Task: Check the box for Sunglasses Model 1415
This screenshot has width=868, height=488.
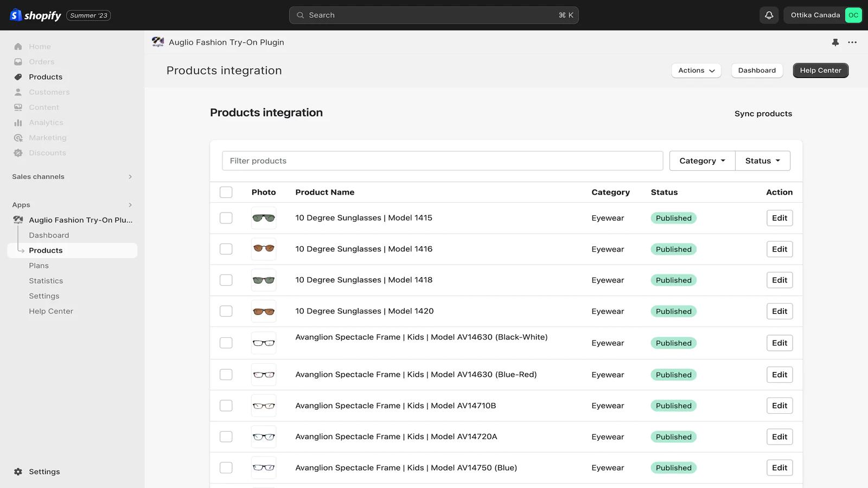Action: tap(226, 218)
